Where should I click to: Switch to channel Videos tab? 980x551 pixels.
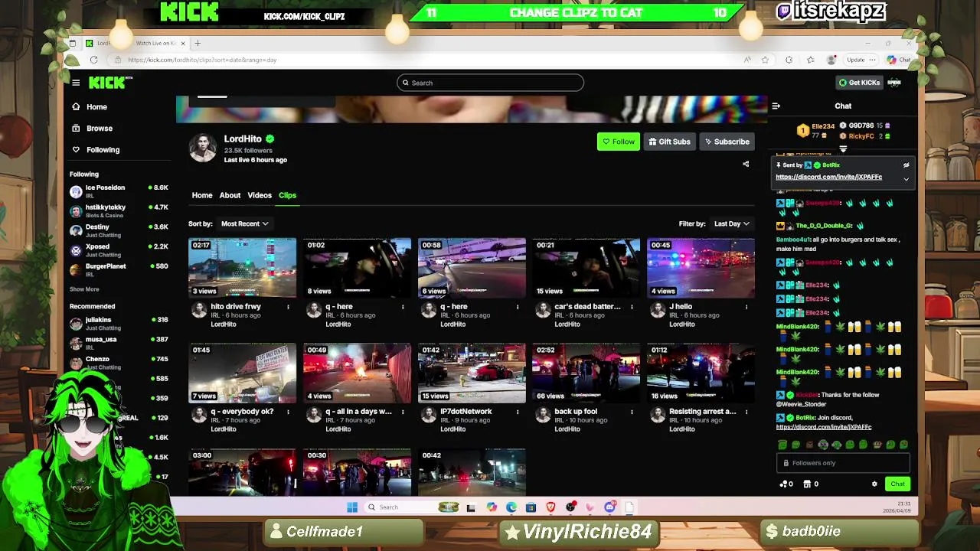(260, 195)
